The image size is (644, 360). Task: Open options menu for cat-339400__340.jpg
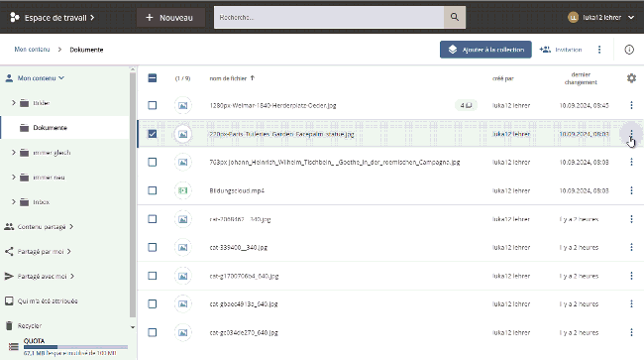click(631, 247)
